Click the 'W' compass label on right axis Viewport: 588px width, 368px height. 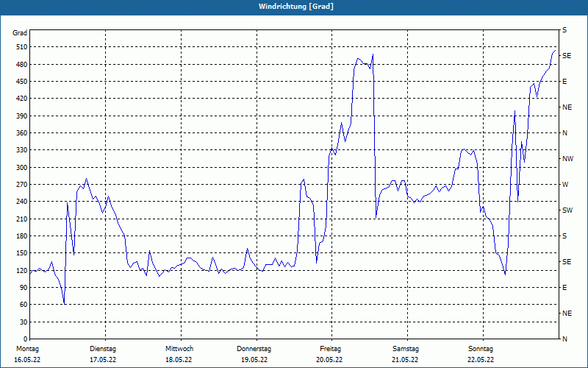(565, 185)
